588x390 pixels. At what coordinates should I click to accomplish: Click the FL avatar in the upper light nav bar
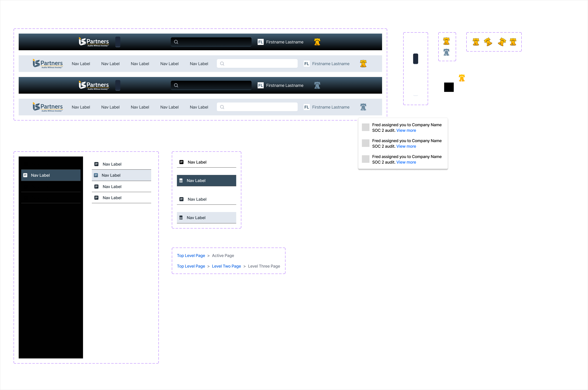point(307,64)
